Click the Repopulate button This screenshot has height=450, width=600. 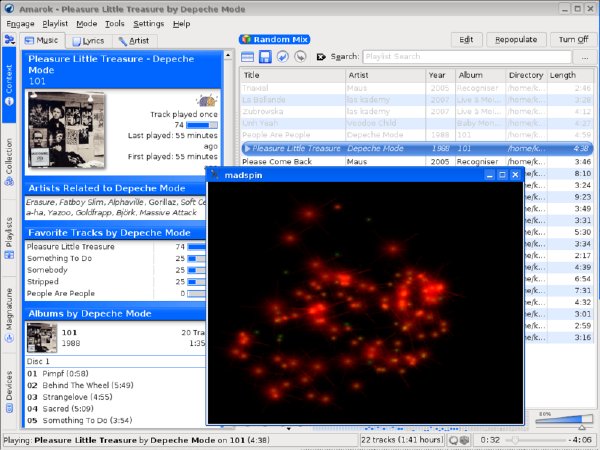click(x=516, y=40)
